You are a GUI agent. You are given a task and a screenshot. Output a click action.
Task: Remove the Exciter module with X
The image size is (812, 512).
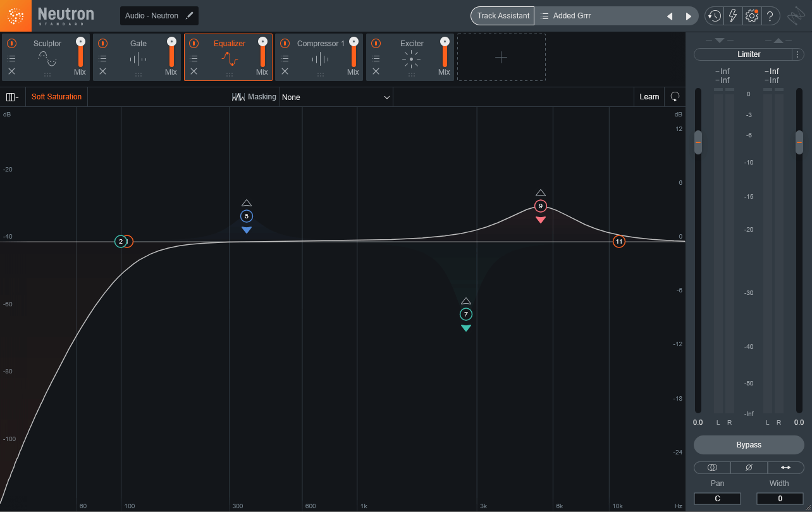pos(376,72)
